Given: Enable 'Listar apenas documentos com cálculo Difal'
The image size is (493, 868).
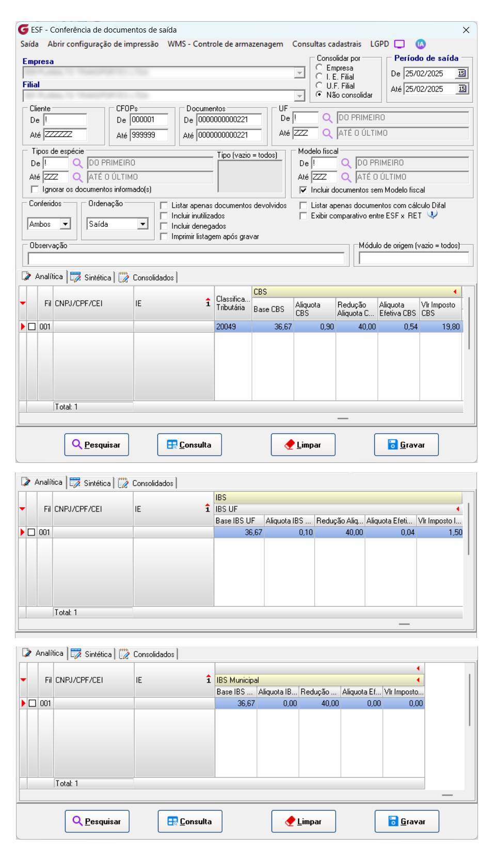Looking at the screenshot, I should pos(304,206).
